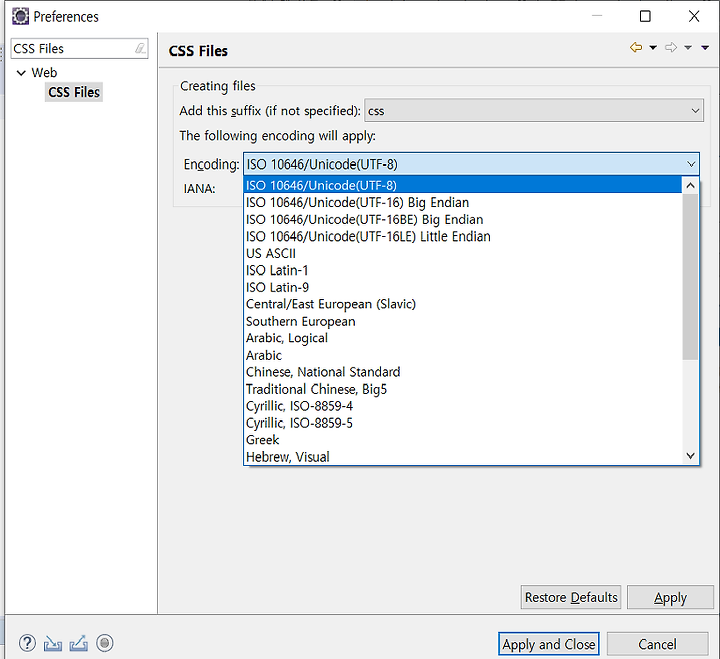Click the encoding list scrollbar thumb
720x659 pixels.
pyautogui.click(x=690, y=277)
